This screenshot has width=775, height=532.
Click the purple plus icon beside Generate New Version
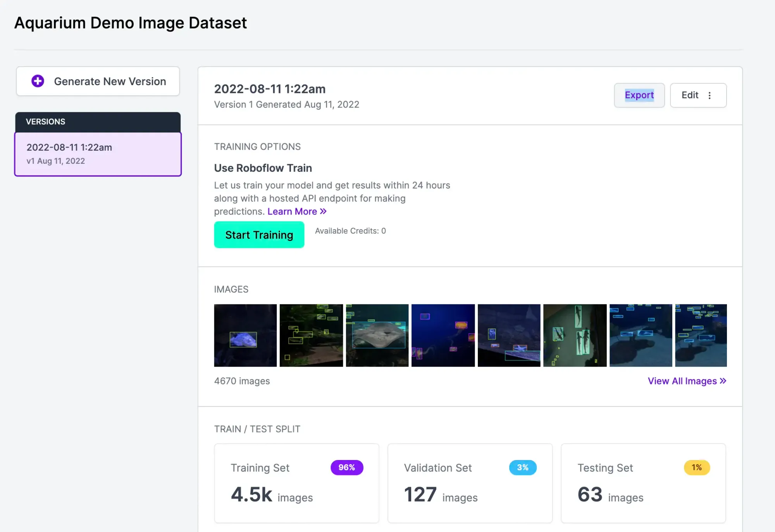click(x=38, y=81)
